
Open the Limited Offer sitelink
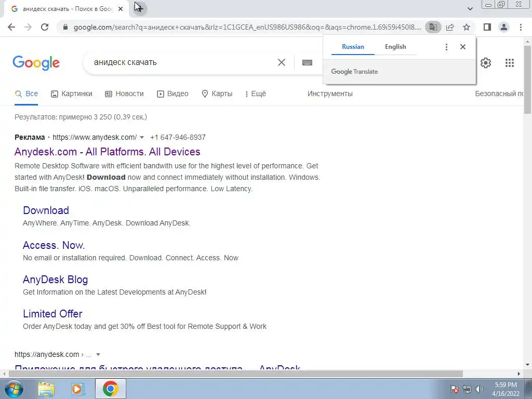pos(52,314)
